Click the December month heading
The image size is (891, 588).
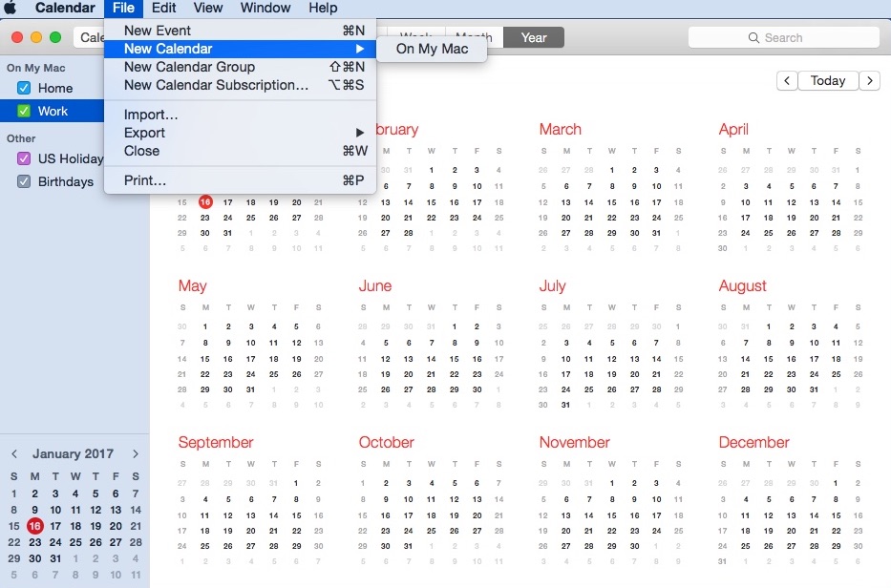[754, 443]
